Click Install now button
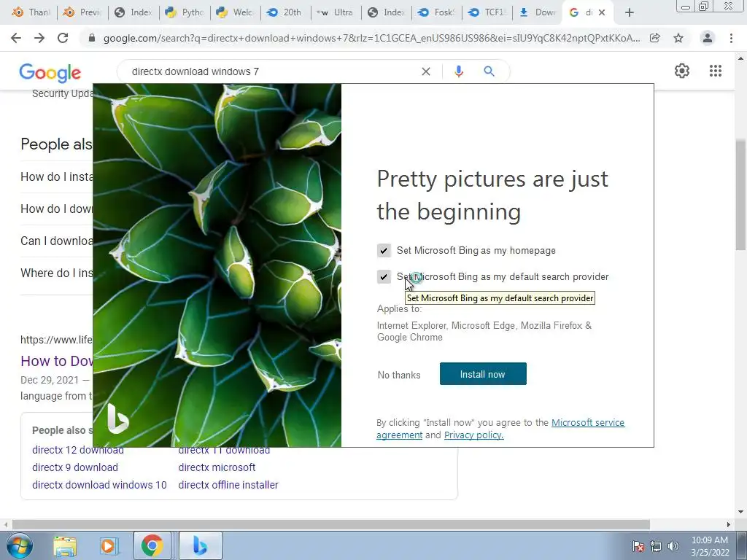This screenshot has height=560, width=747. 483,374
